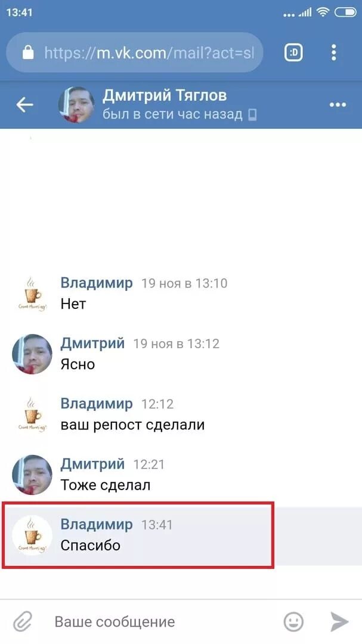362x644 pixels.
Task: Tap the m.vk.com URL address field
Action: [135, 52]
